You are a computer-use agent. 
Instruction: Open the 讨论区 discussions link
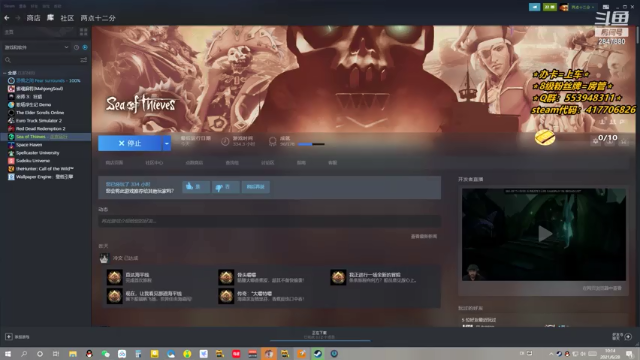click(x=267, y=163)
